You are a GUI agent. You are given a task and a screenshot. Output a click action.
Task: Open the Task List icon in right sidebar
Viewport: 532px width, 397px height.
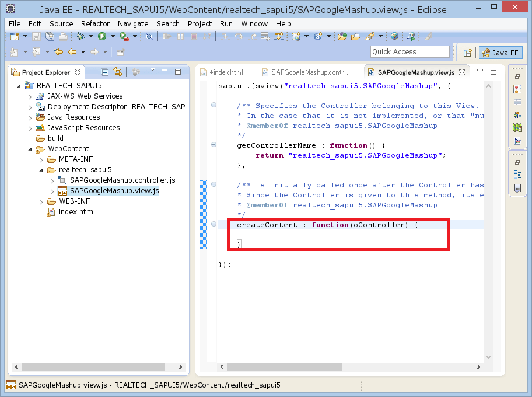click(517, 188)
